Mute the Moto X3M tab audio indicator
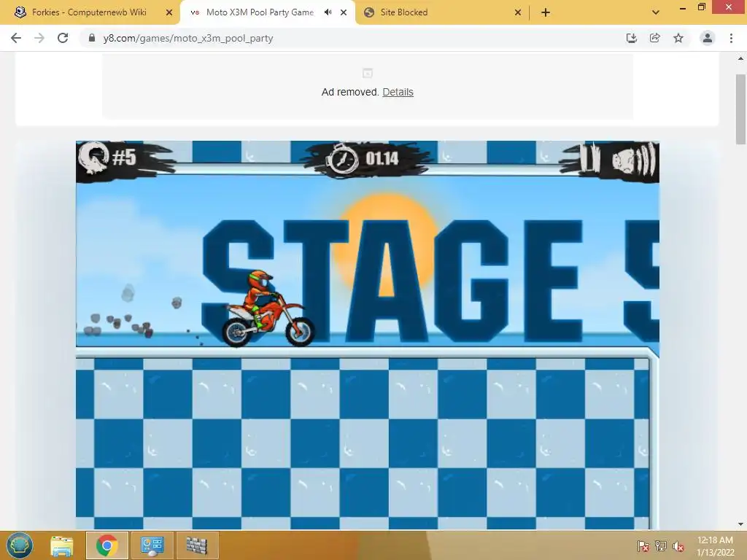747x560 pixels. tap(328, 12)
